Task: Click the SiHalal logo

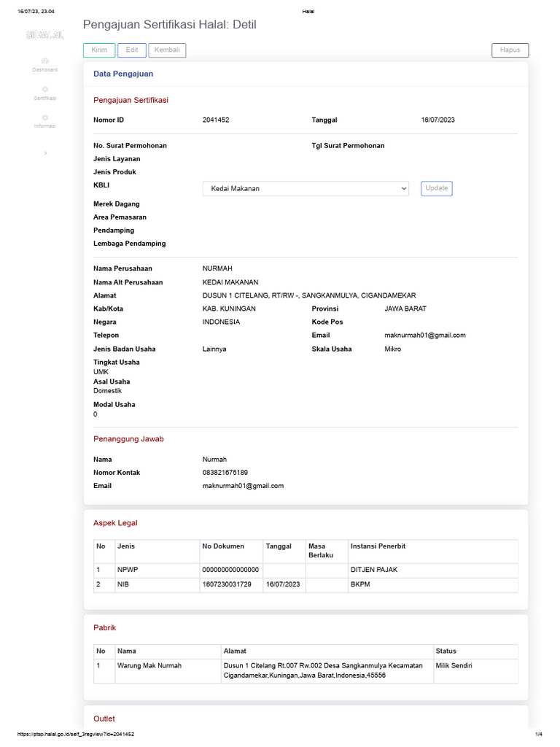Action: (x=44, y=34)
